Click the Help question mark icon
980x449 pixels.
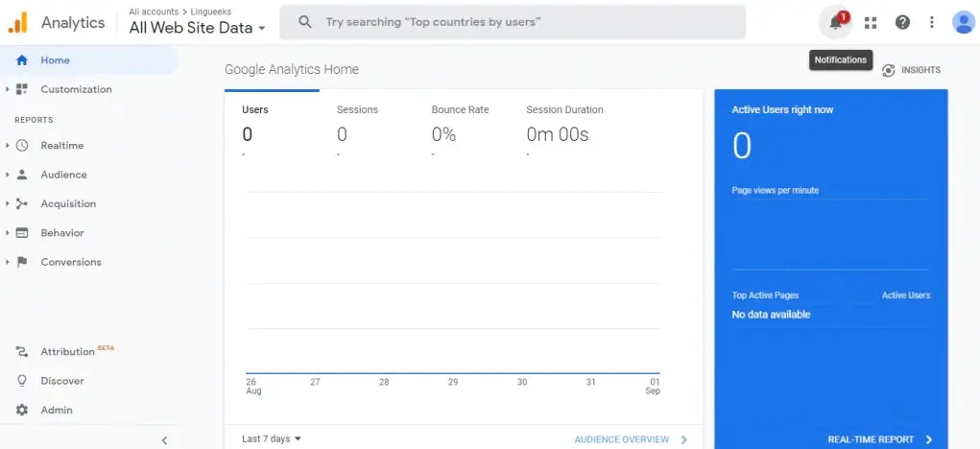[902, 23]
